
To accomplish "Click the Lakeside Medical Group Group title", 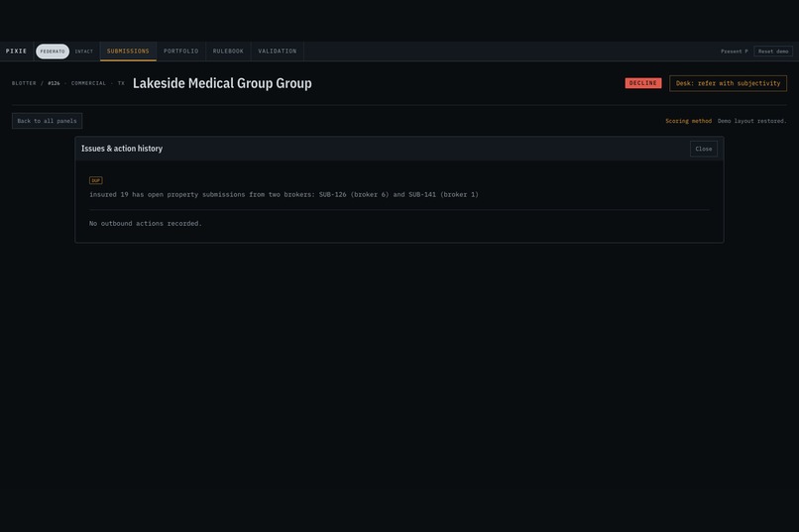I will [222, 83].
